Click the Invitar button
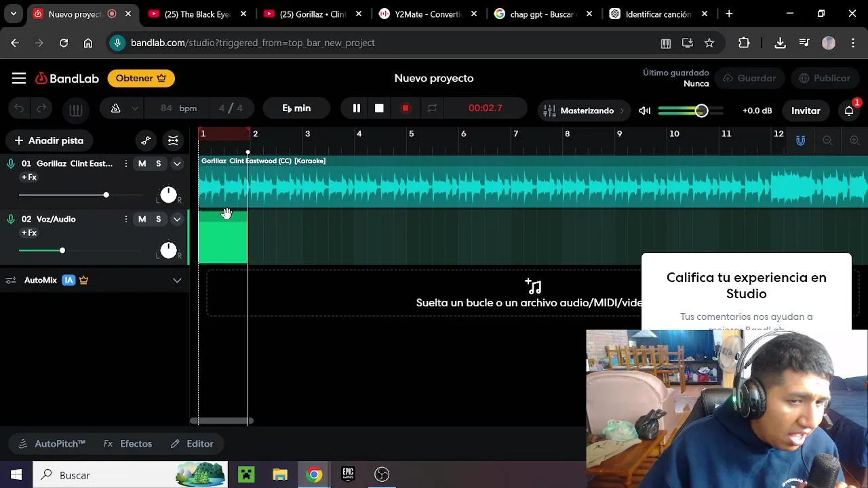Screen dimensions: 868x488 pos(806,110)
